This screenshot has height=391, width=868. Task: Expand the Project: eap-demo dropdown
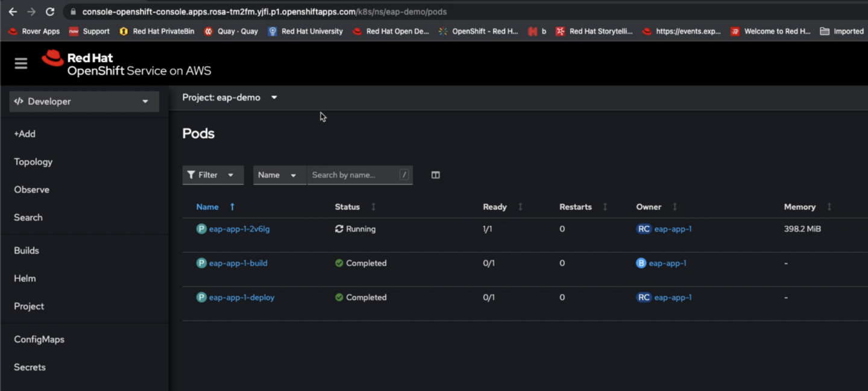230,98
